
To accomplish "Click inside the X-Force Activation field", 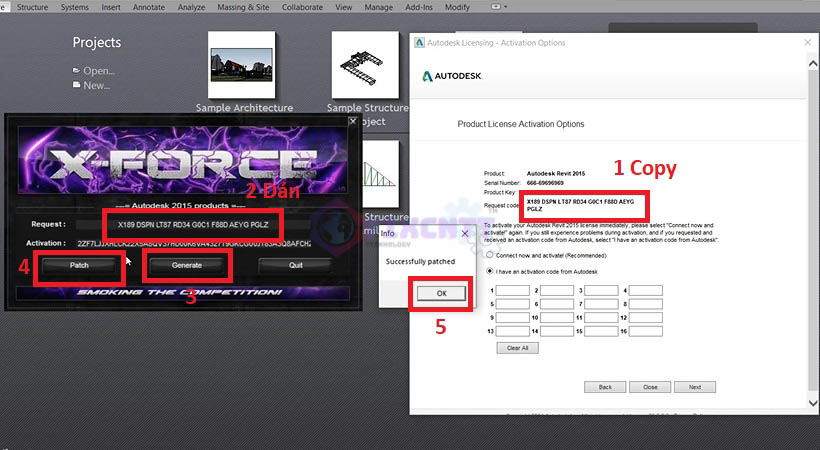I will pyautogui.click(x=193, y=243).
